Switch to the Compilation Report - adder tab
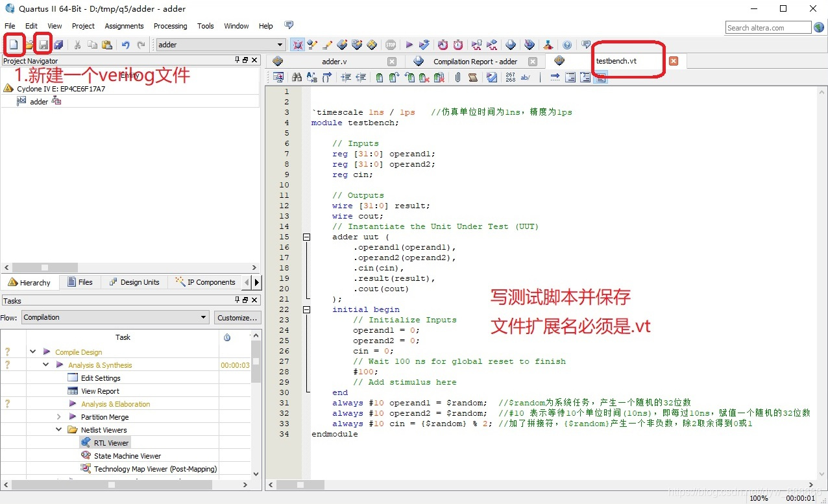 [475, 62]
